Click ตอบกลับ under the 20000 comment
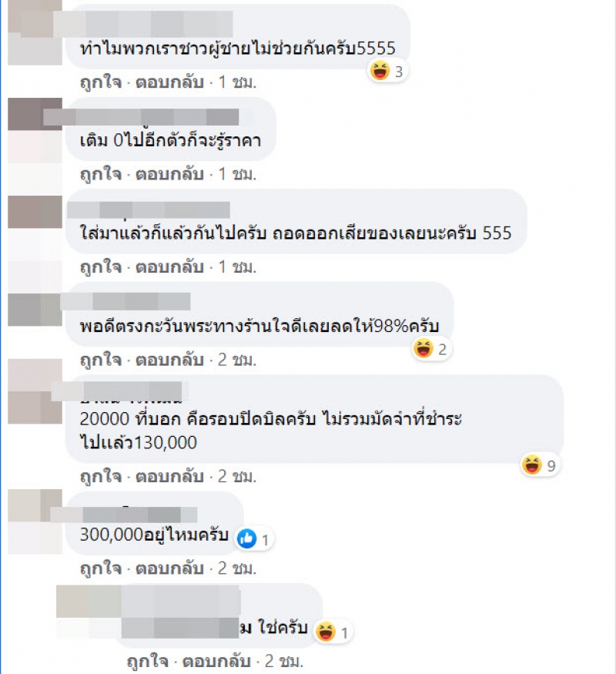This screenshot has width=616, height=674. (x=169, y=476)
